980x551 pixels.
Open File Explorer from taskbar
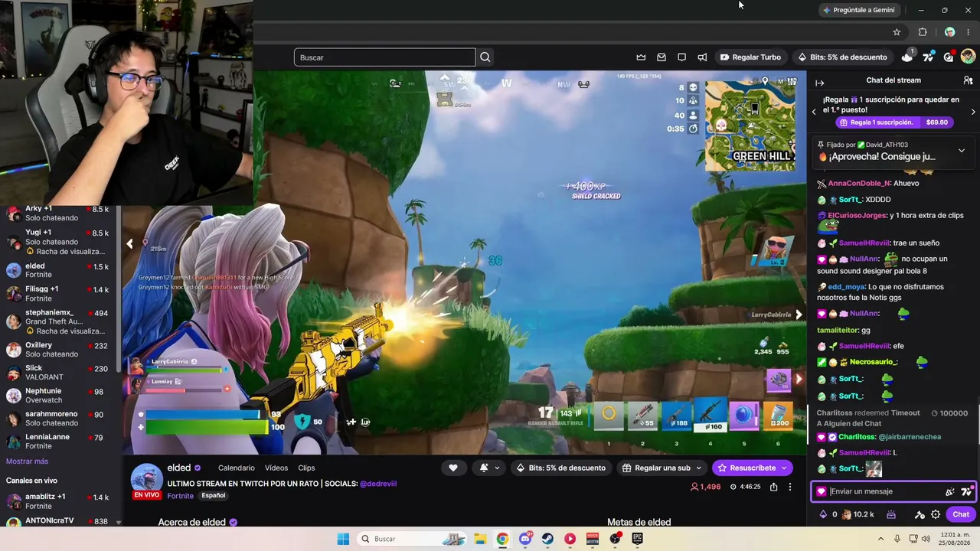[x=480, y=539]
